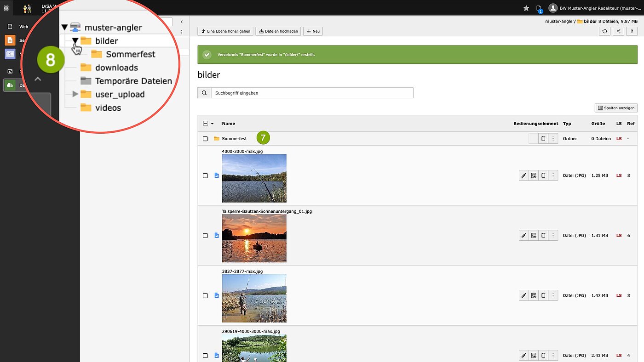This screenshot has height=362, width=644.
Task: Check the 4000-3000-max.jpg row checkbox
Action: click(206, 175)
